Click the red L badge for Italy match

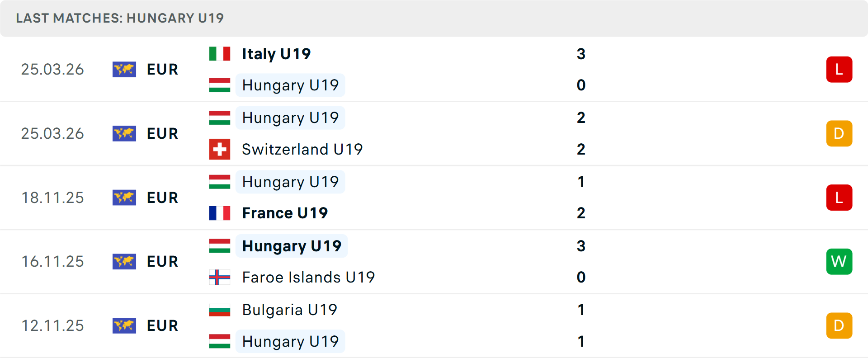click(840, 69)
